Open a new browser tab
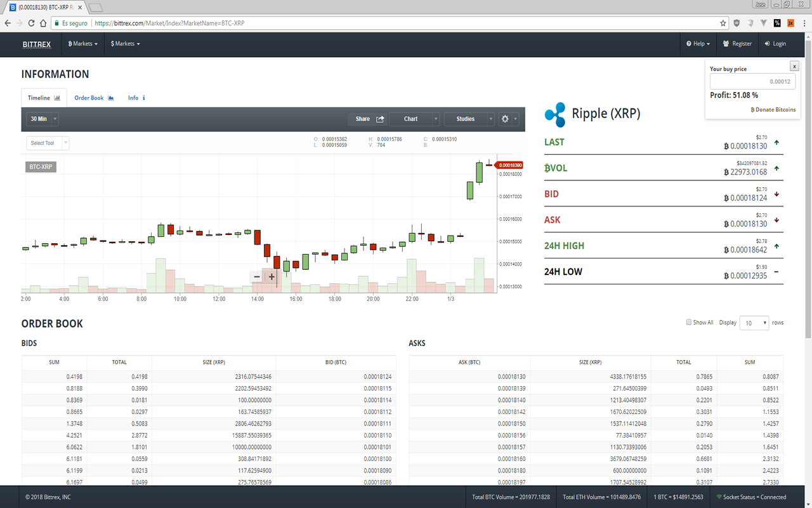 point(95,8)
